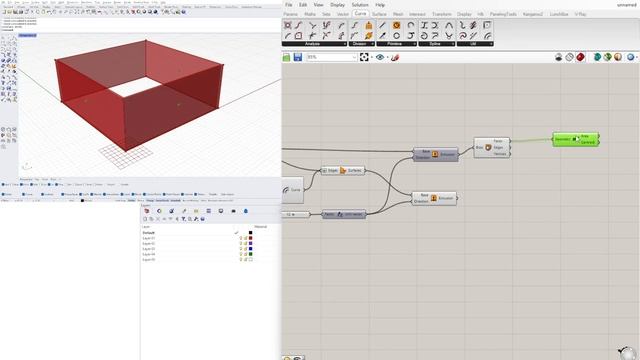
Task: Click the red shaded preview icon
Action: pos(580,57)
